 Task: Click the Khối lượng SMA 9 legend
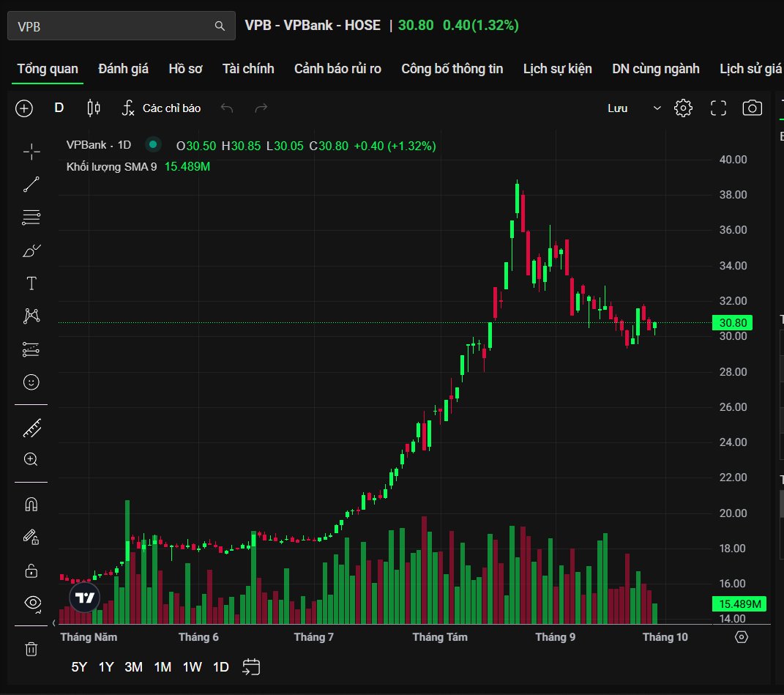pyautogui.click(x=111, y=167)
